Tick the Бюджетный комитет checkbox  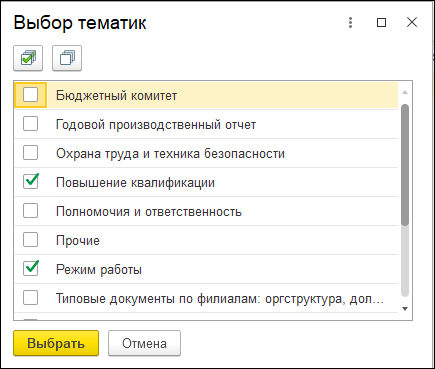pyautogui.click(x=30, y=95)
